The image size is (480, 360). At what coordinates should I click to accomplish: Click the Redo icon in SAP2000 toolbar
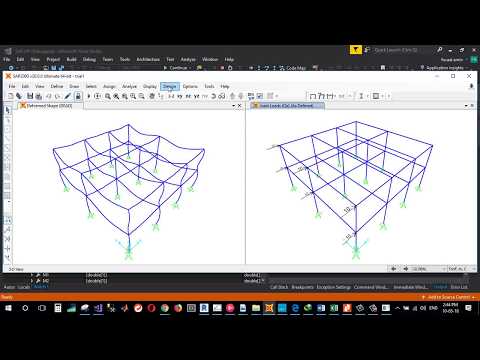(x=57, y=96)
